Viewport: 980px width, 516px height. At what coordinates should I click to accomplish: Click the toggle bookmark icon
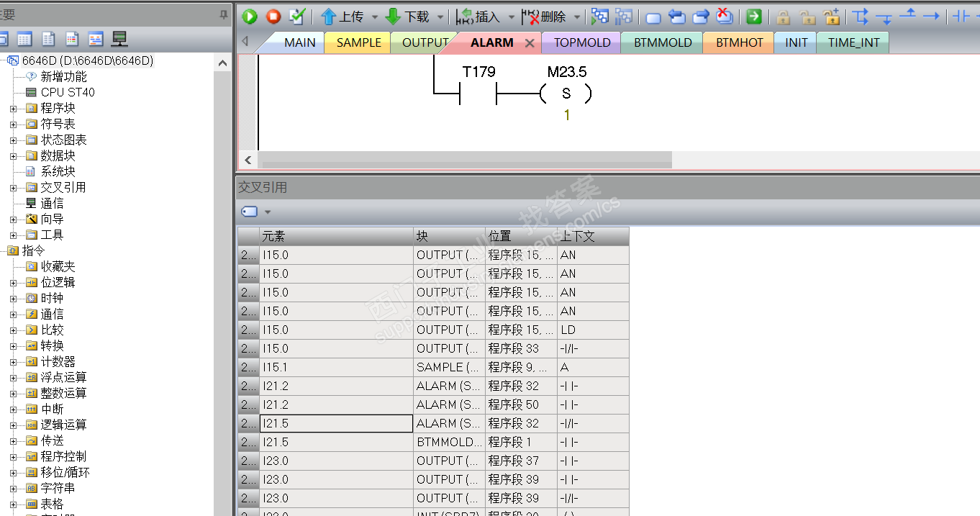[653, 17]
